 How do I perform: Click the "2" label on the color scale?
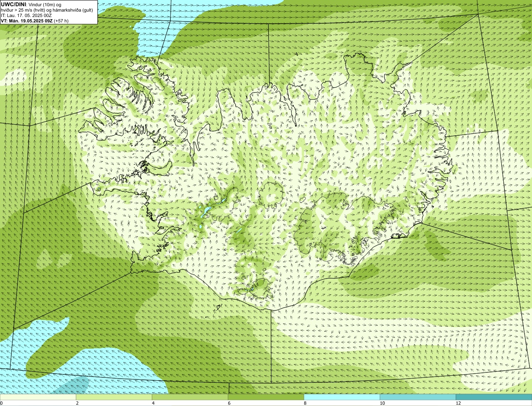point(77,403)
